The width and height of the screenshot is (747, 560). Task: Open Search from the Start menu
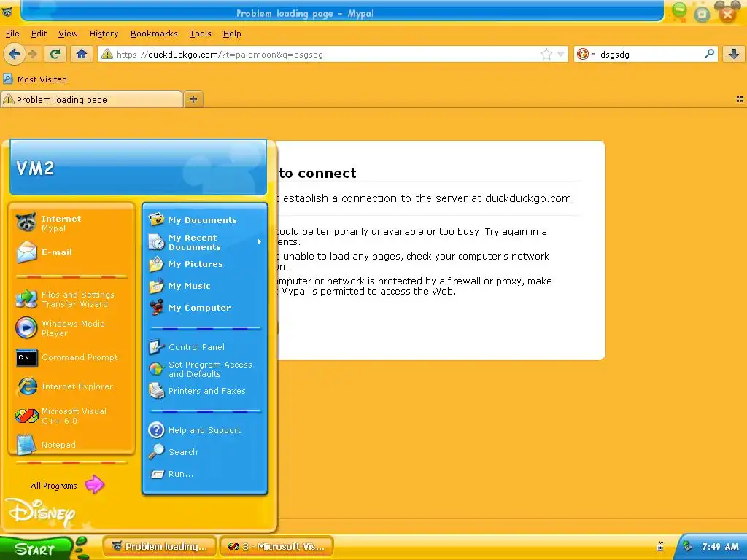205,452
